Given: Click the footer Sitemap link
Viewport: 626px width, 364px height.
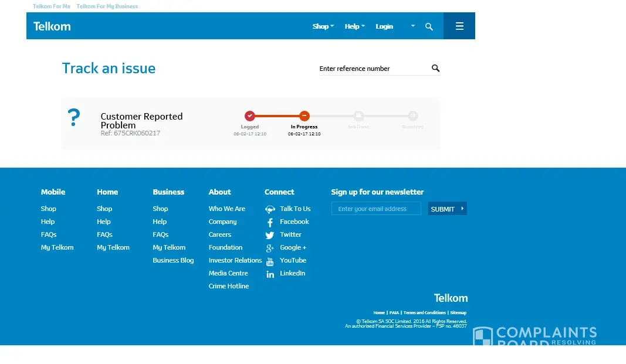Looking at the screenshot, I should point(458,312).
